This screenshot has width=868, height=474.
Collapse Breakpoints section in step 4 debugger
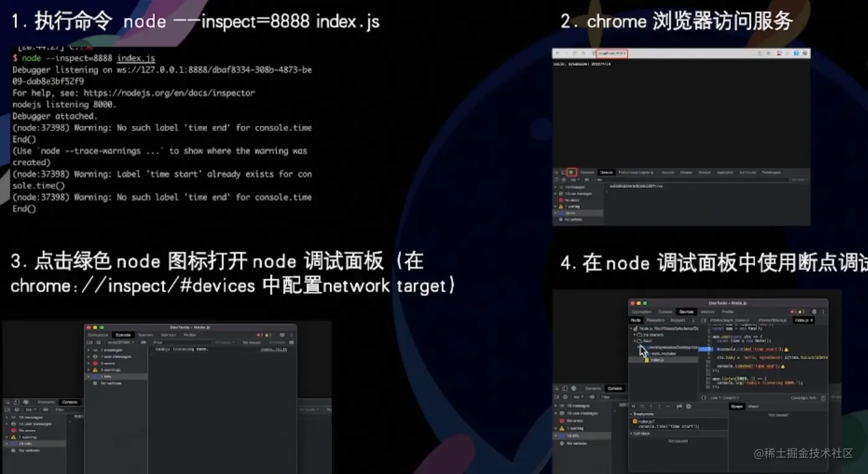[x=678, y=414]
